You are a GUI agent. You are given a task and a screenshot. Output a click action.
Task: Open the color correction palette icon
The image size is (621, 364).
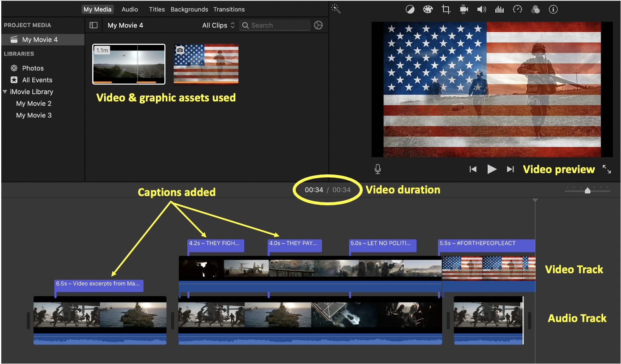[x=428, y=9]
